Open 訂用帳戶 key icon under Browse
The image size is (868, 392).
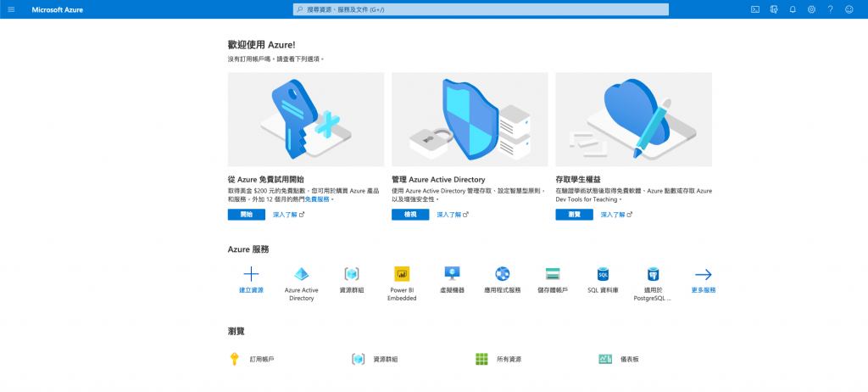234,359
